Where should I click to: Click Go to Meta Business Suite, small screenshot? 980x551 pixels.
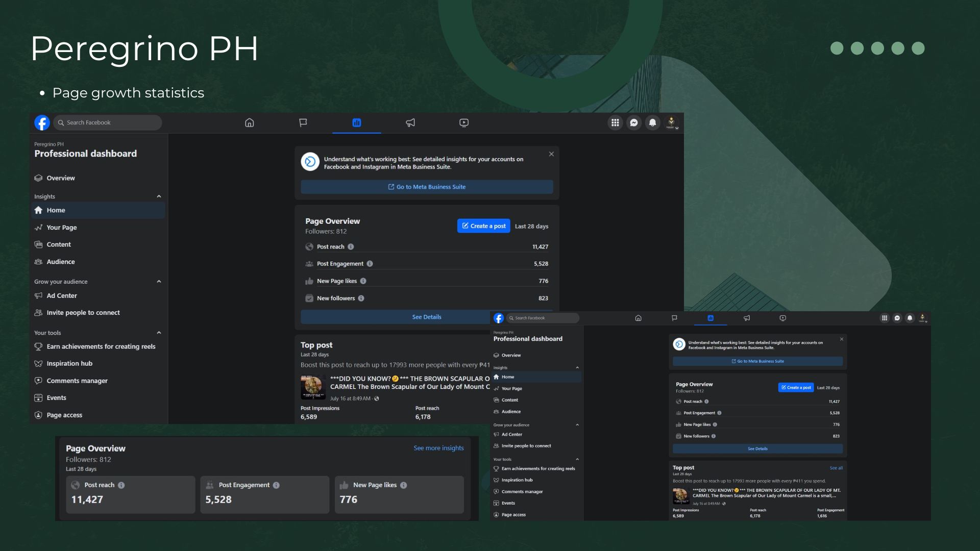coord(757,361)
